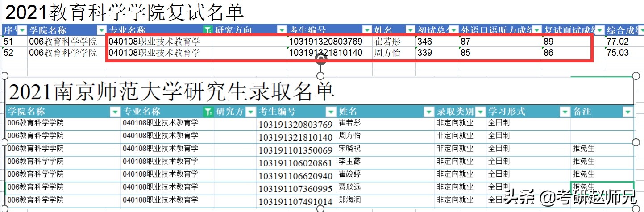Open 学院名称 filter in top table
The height and width of the screenshot is (212, 644).
click(x=102, y=30)
